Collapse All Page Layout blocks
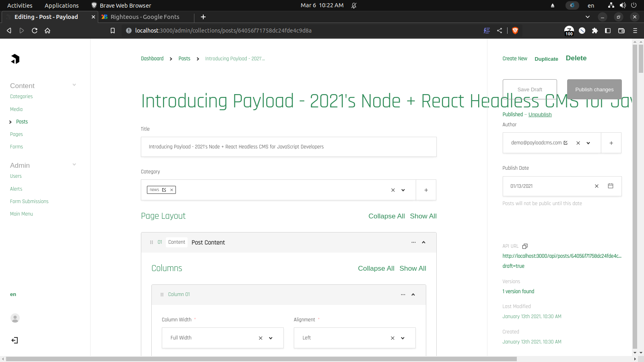 click(386, 216)
